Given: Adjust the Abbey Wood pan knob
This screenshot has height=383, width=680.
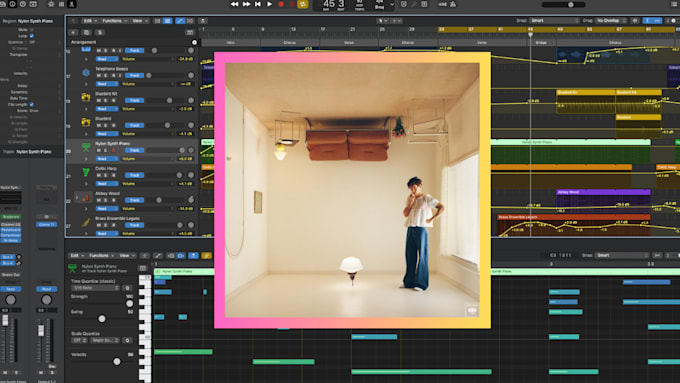Looking at the screenshot, I should click(191, 200).
